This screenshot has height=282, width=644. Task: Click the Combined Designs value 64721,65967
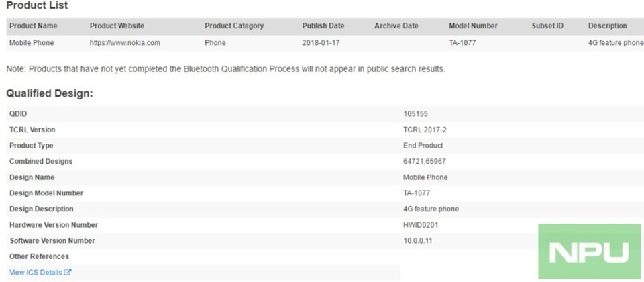click(x=425, y=162)
